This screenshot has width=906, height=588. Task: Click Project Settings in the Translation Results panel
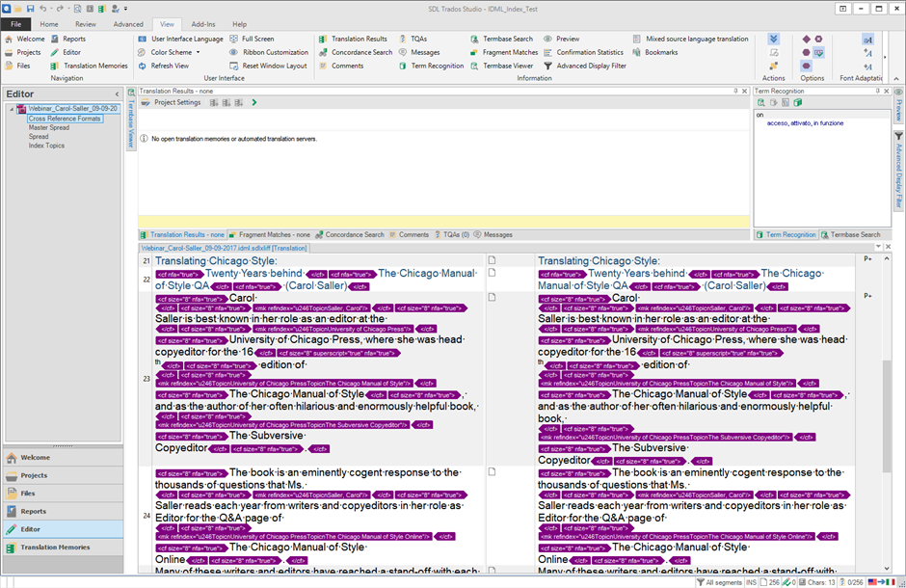pyautogui.click(x=172, y=102)
